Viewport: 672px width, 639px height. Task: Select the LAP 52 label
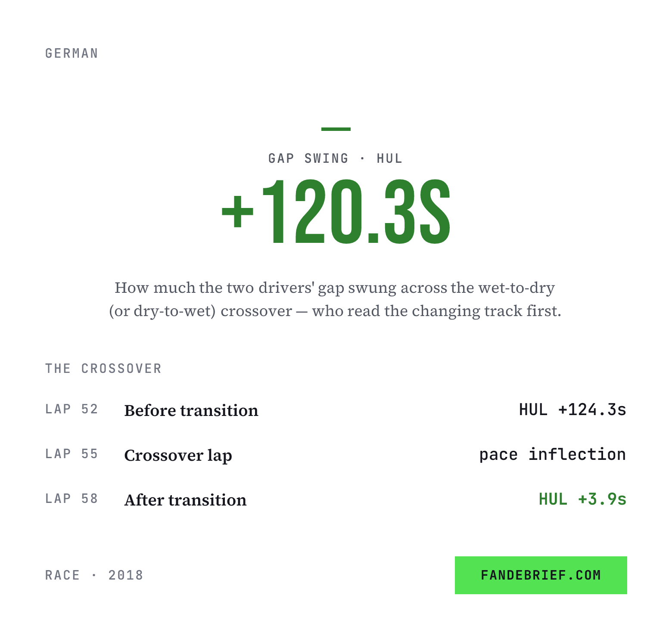coord(72,409)
